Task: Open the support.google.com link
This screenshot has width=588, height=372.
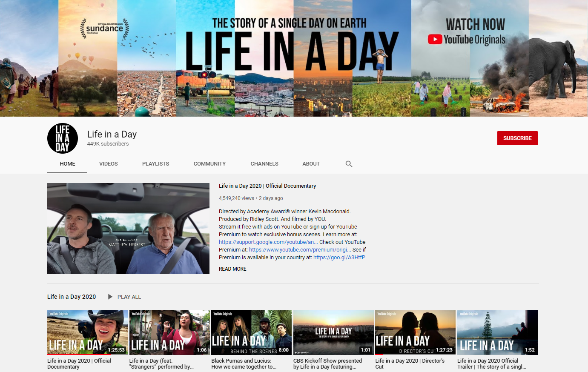Action: tap(268, 242)
